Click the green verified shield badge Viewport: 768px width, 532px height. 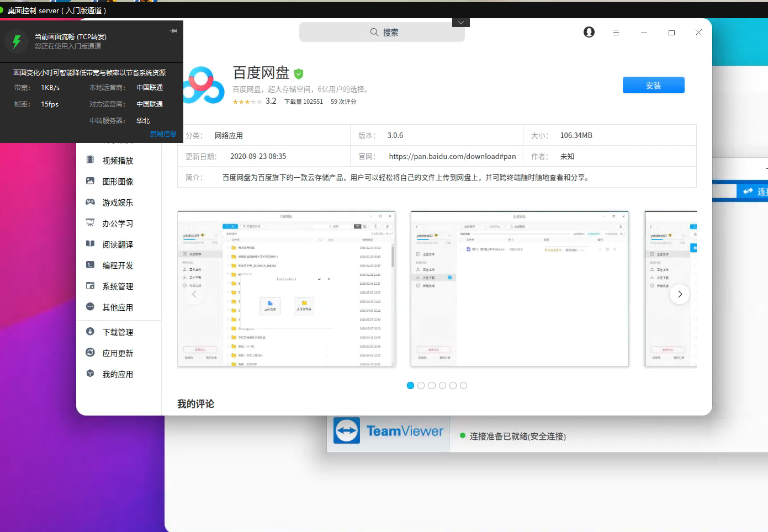point(299,73)
